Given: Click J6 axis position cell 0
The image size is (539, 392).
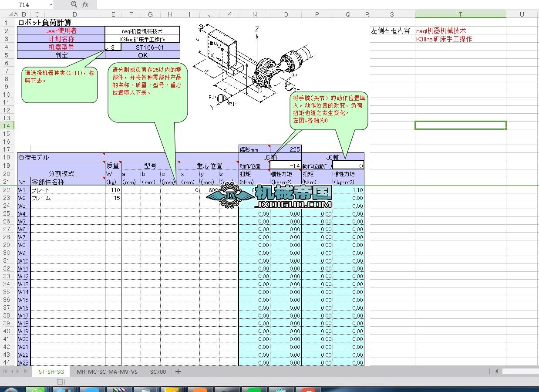Looking at the screenshot, I should click(348, 166).
